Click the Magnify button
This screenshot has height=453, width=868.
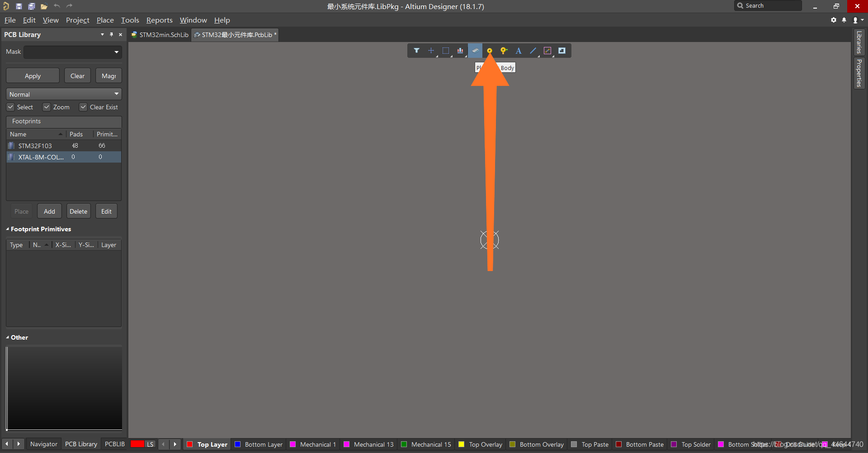click(x=108, y=76)
